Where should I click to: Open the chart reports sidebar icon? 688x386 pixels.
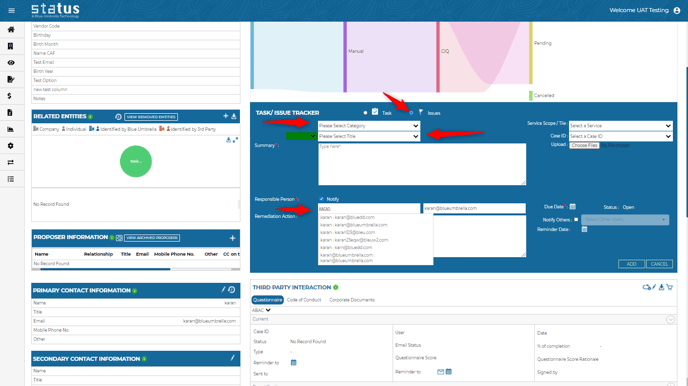tap(11, 129)
